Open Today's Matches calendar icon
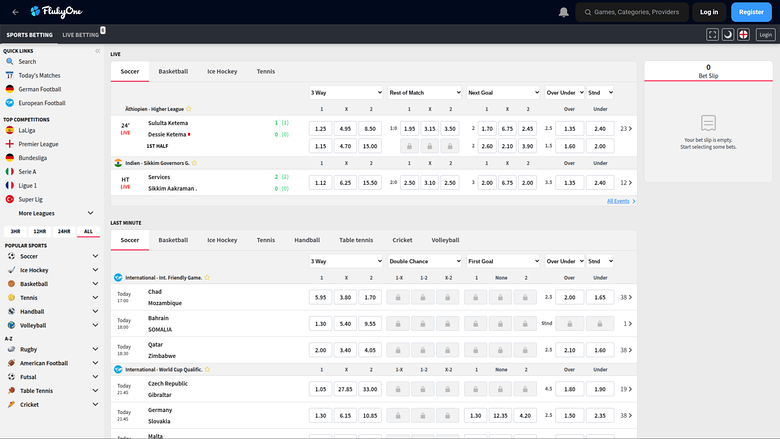Viewport: 780px width, 439px height. coord(10,75)
